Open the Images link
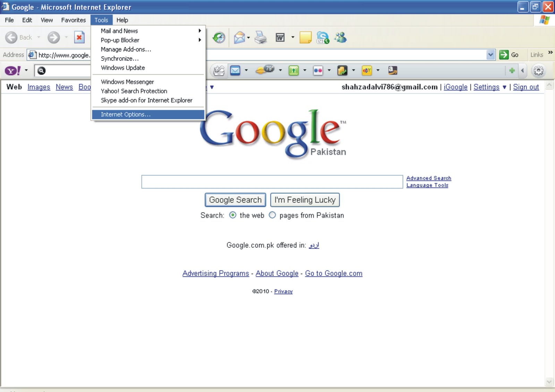Viewport: 555px width, 392px height. (39, 87)
